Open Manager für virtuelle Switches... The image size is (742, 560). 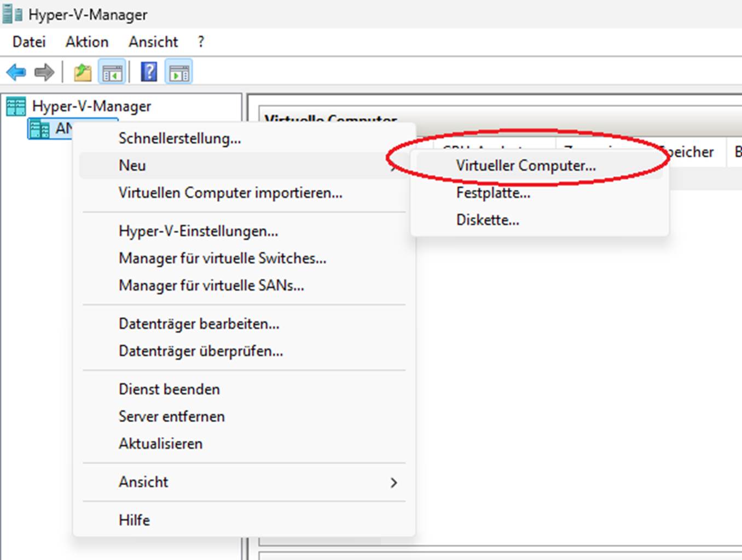pyautogui.click(x=245, y=258)
